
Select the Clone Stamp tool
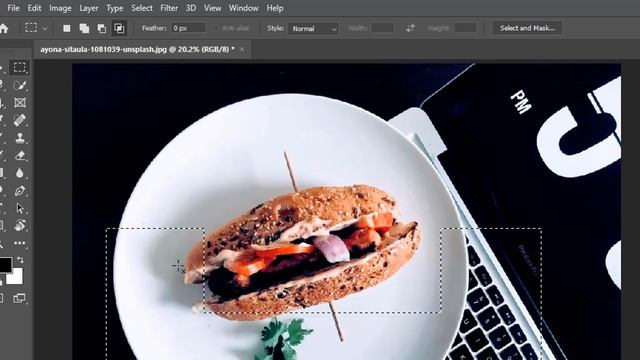(20, 138)
